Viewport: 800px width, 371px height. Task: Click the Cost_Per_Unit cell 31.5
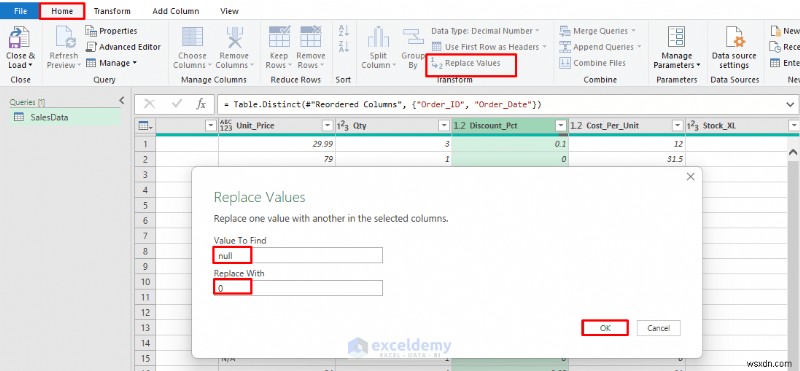pos(627,159)
